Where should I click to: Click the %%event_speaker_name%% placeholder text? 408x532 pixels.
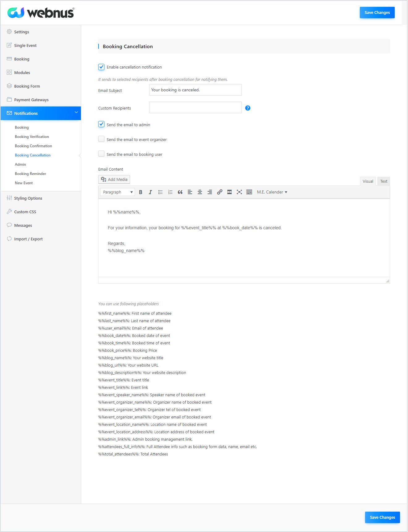pos(152,395)
